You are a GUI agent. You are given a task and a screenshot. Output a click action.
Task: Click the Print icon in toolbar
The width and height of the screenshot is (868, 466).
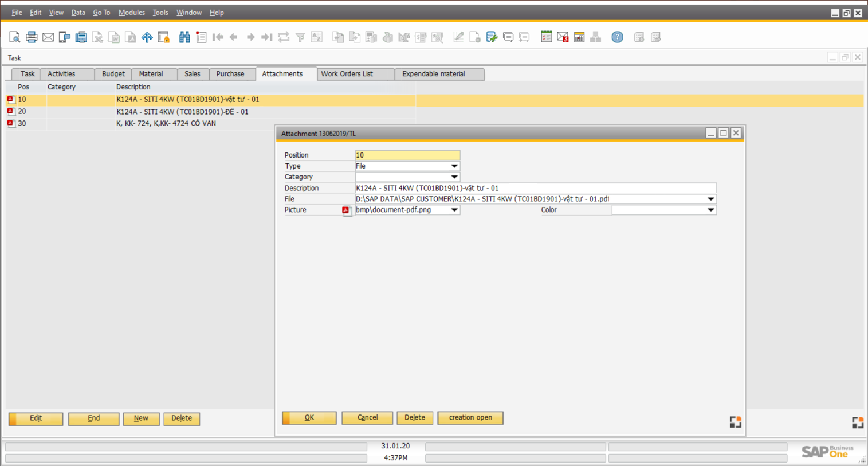[x=32, y=37]
